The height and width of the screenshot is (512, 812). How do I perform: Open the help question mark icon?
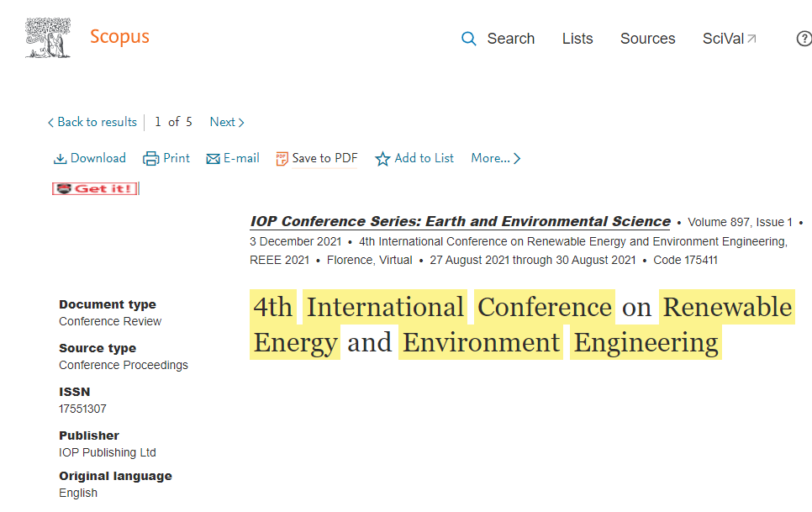(804, 39)
